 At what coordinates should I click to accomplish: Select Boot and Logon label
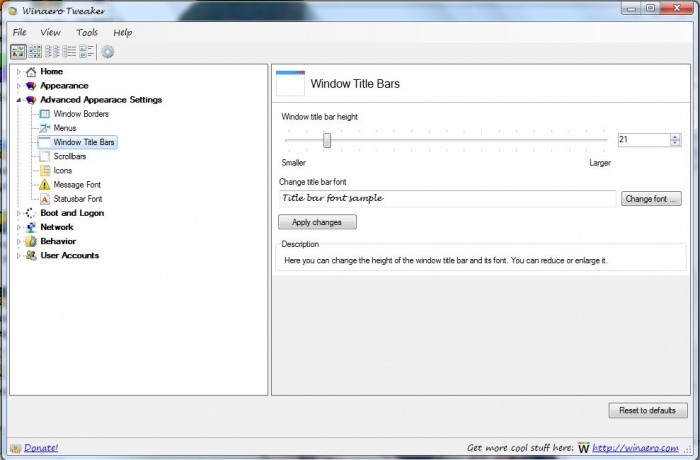click(72, 213)
